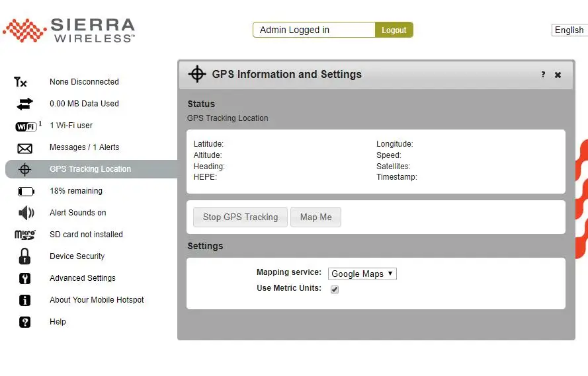Click the data usage arrows icon

click(24, 104)
